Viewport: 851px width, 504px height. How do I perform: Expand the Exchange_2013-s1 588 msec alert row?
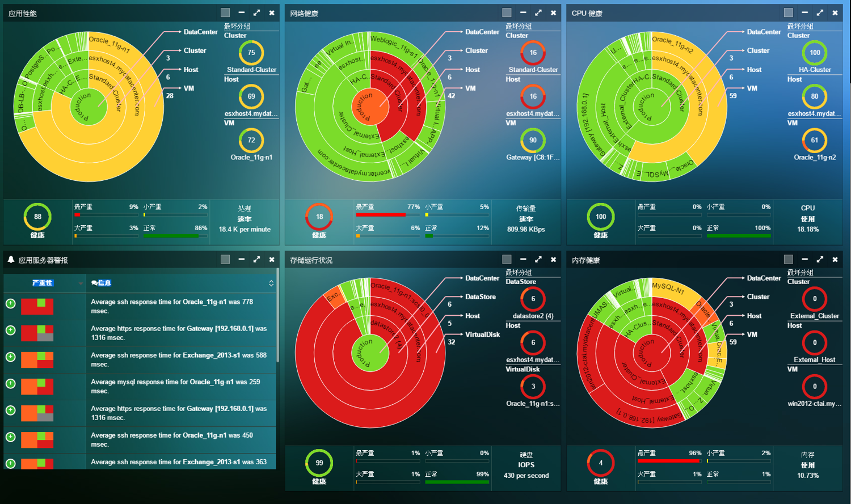pos(10,357)
